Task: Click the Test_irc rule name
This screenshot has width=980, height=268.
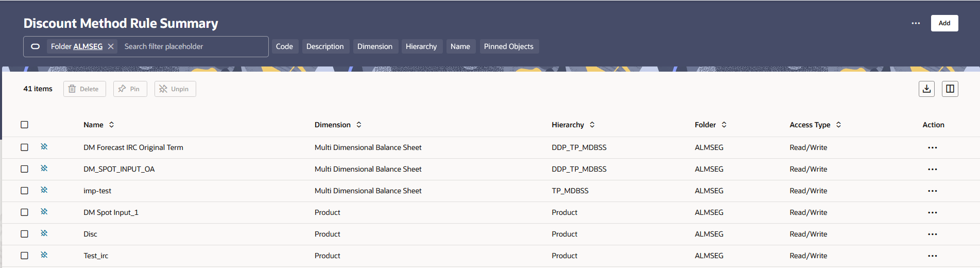Action: 96,256
